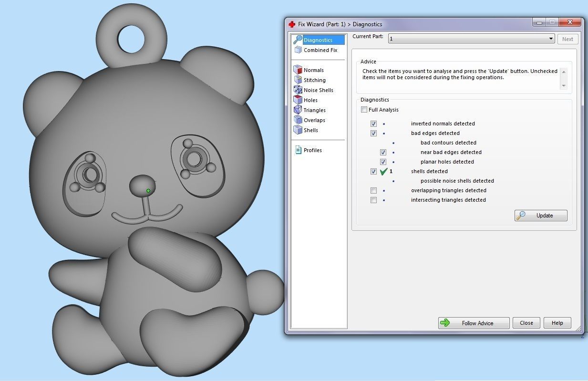Viewport: 588px width, 381px height.
Task: Check intersecting triangles detected checkbox
Action: pos(373,200)
